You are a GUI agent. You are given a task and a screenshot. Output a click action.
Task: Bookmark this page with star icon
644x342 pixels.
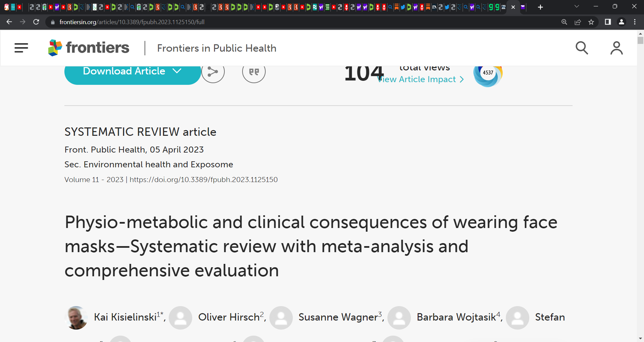[591, 22]
